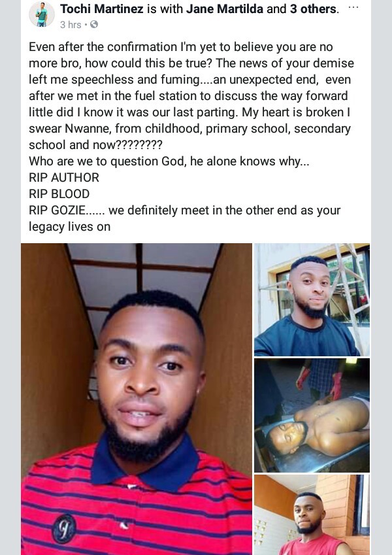
Task: Open Tochi Martinez's profile picture avatar
Action: pyautogui.click(x=41, y=15)
